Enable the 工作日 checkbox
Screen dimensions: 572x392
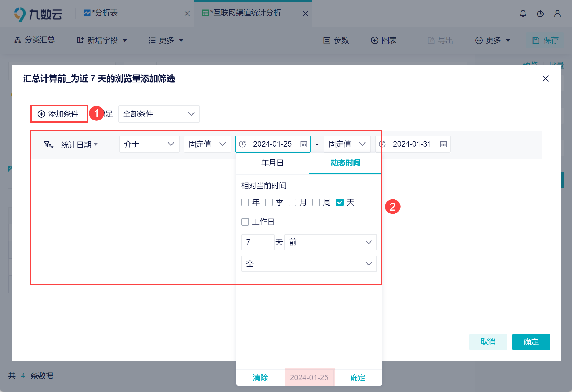(x=245, y=222)
